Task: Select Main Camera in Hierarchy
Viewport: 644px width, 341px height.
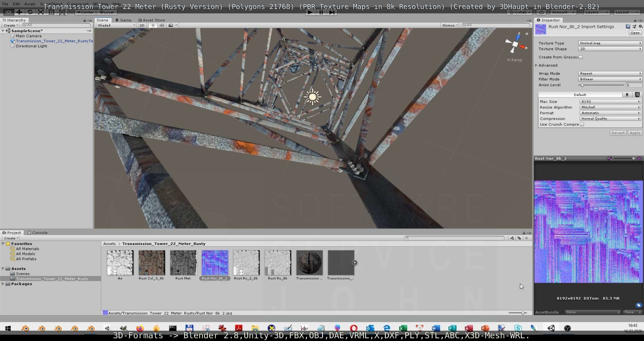Action: (x=28, y=36)
